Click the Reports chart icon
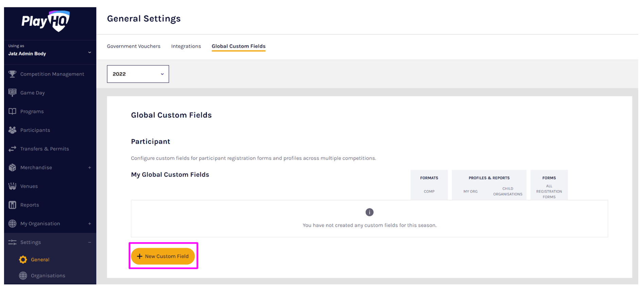The height and width of the screenshot is (288, 644). point(12,205)
